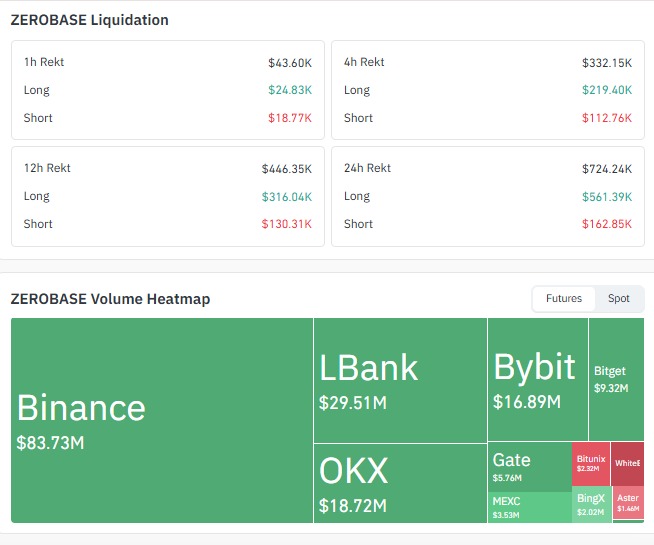
Task: Click the Short label in 4h Rekt card
Action: coord(358,118)
